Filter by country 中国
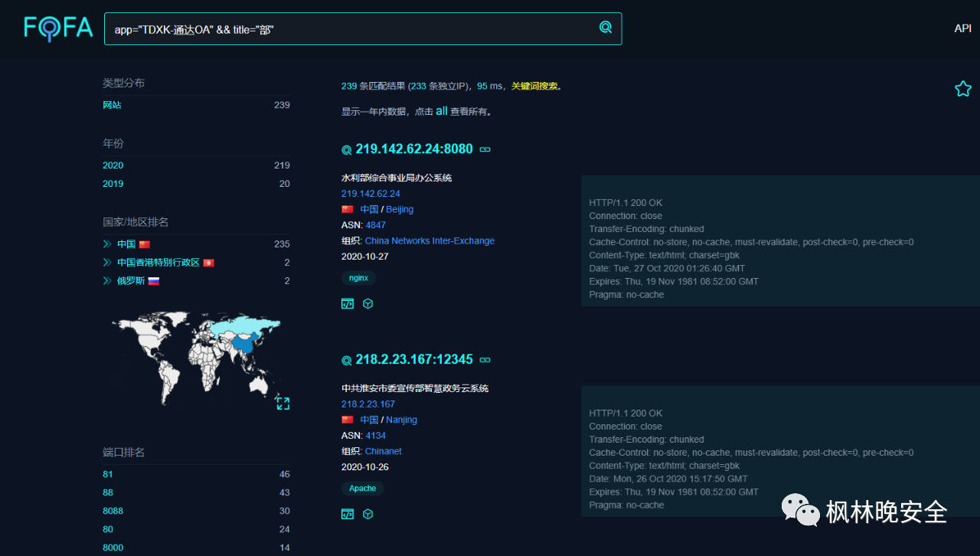Screen dimensions: 980x556 [x=126, y=244]
